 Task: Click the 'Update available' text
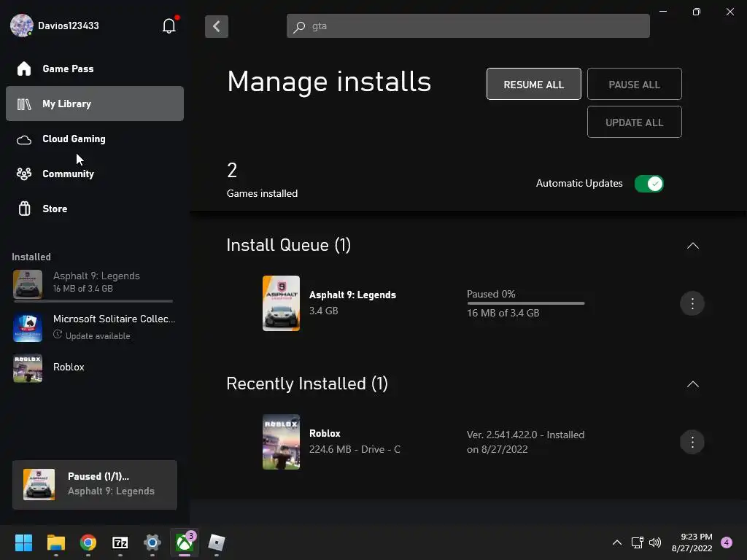98,335
